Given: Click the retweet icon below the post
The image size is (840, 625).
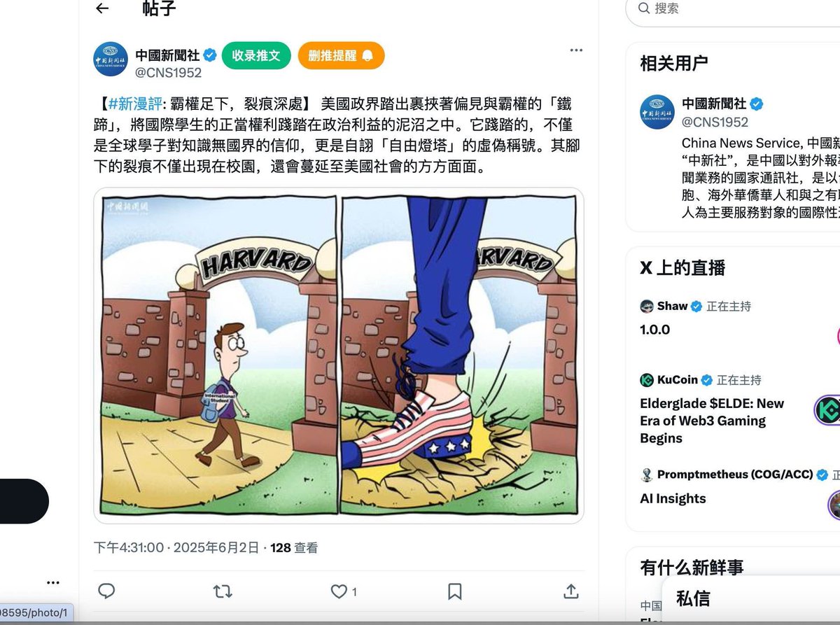Looking at the screenshot, I should pos(223,591).
